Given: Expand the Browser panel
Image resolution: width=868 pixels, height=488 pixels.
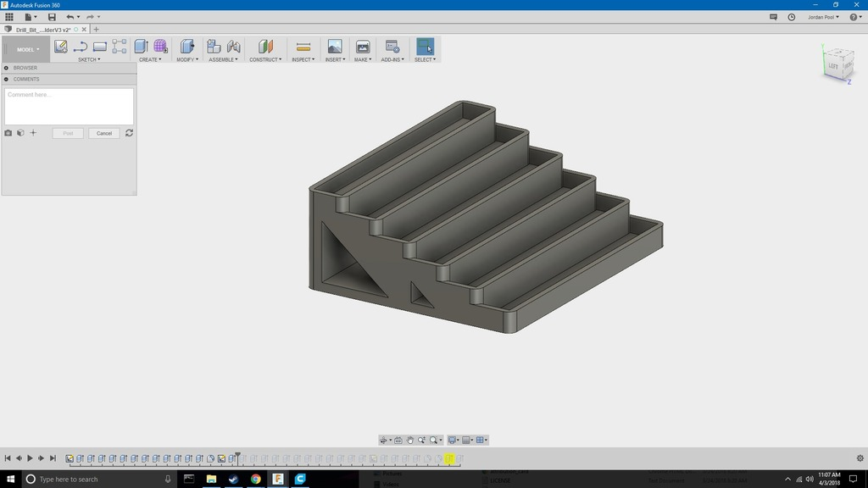Looking at the screenshot, I should pyautogui.click(x=6, y=68).
